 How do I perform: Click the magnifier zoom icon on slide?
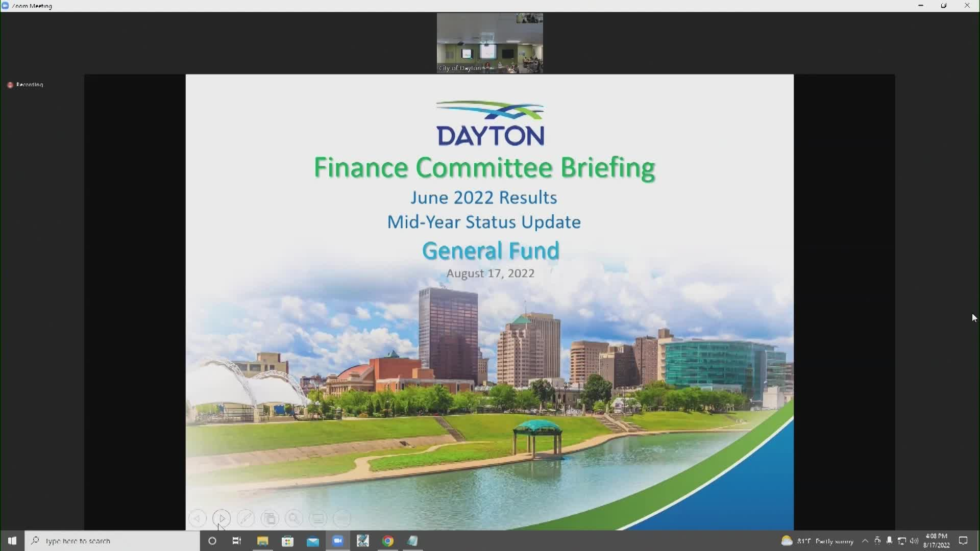pyautogui.click(x=294, y=519)
